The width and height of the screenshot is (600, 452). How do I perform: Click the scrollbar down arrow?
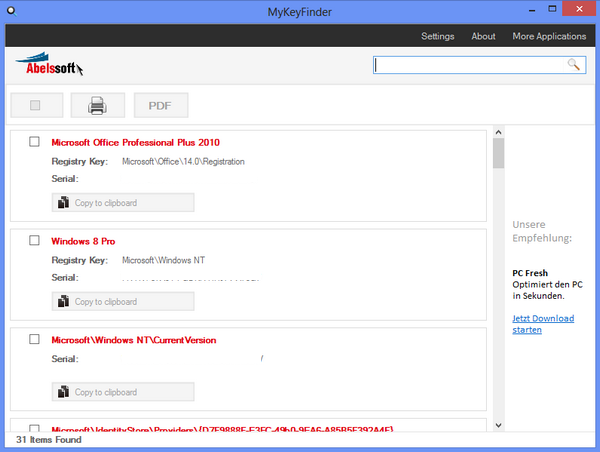tap(498, 425)
